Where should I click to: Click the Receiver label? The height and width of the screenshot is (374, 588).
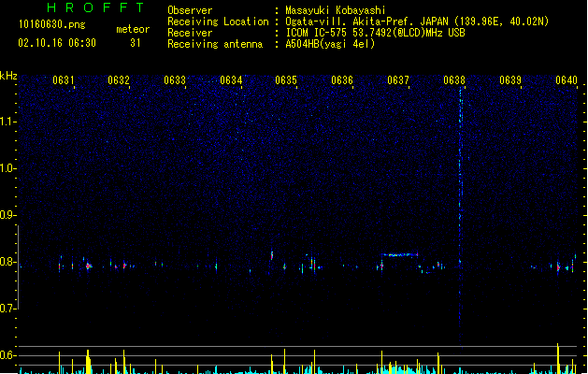pyautogui.click(x=190, y=33)
